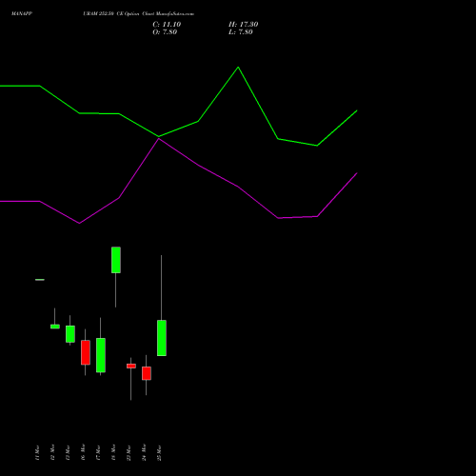Select the flat green dash candle for 11 Mar
476x476 pixels.
(40, 280)
